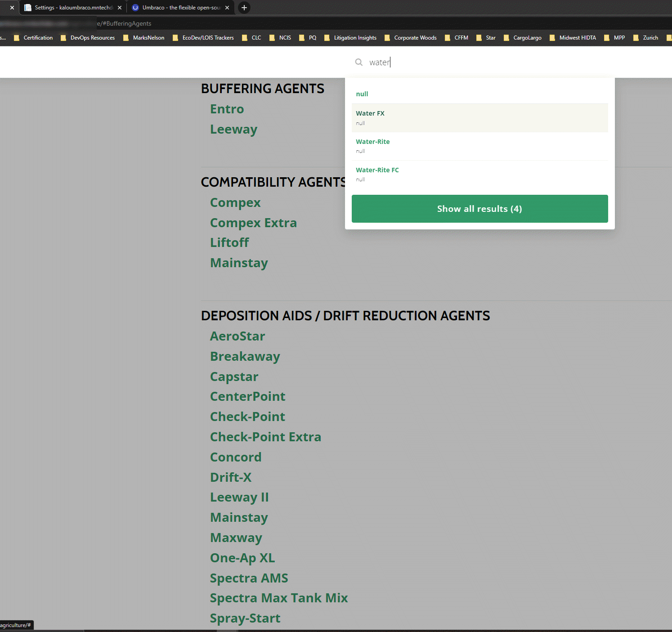This screenshot has width=672, height=632.
Task: Switch to the Settings kaloumbraco tab
Action: coord(73,8)
